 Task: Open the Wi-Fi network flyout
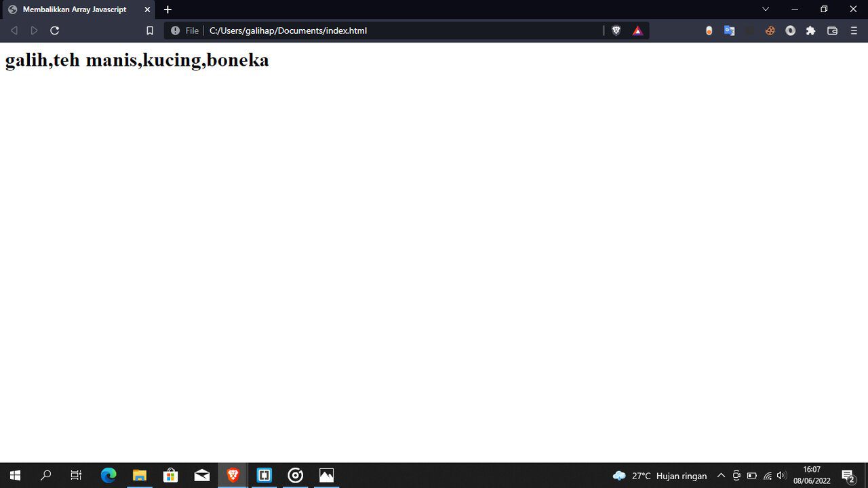coord(768,476)
